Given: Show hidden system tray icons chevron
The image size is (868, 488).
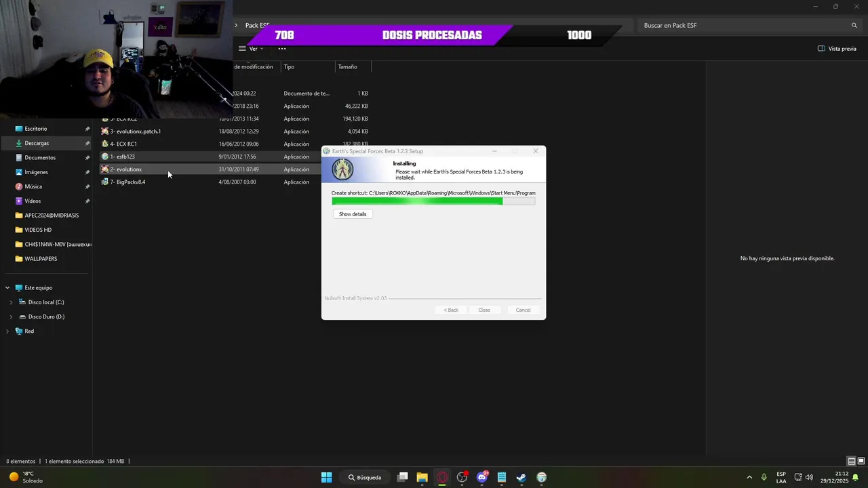Looking at the screenshot, I should pos(749,477).
